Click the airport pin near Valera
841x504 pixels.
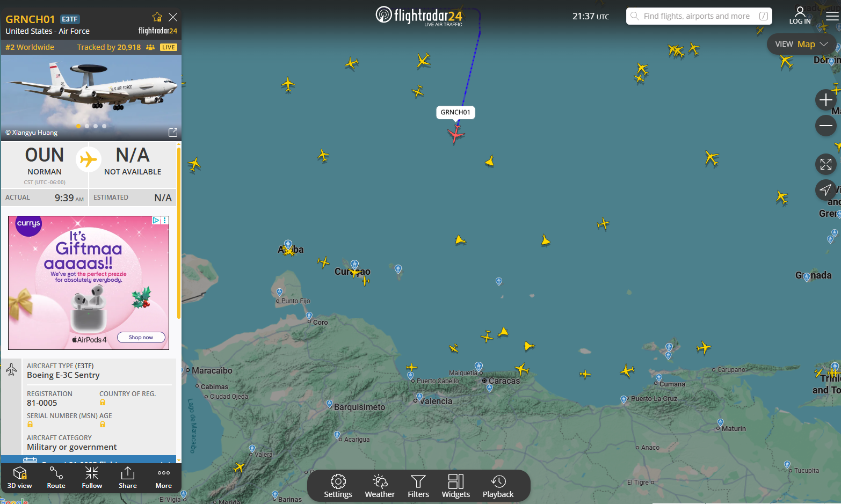pyautogui.click(x=252, y=448)
